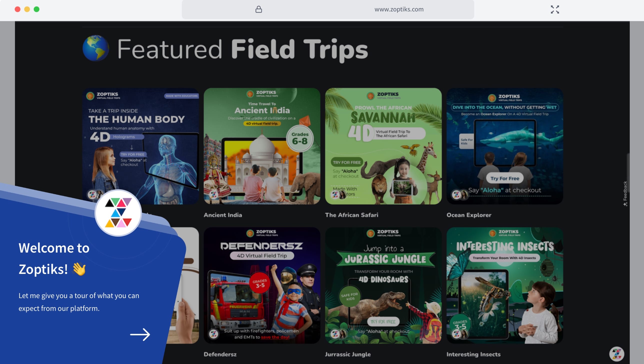Click the fullscreen expand icon in browser bar
This screenshot has width=644, height=364.
click(x=555, y=9)
